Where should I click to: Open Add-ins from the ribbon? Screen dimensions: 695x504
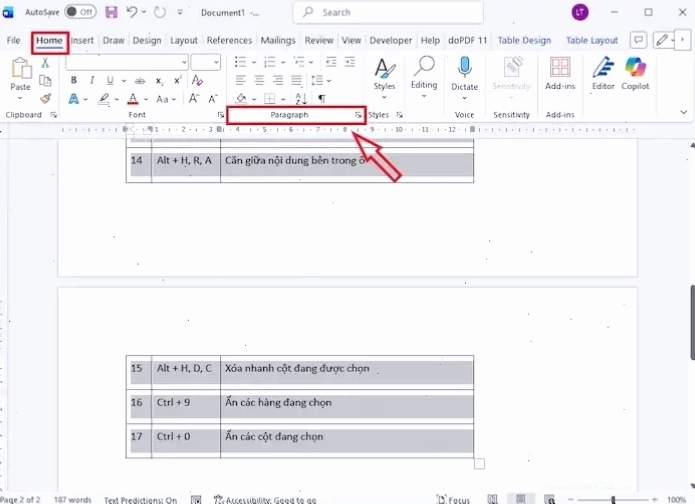click(560, 74)
